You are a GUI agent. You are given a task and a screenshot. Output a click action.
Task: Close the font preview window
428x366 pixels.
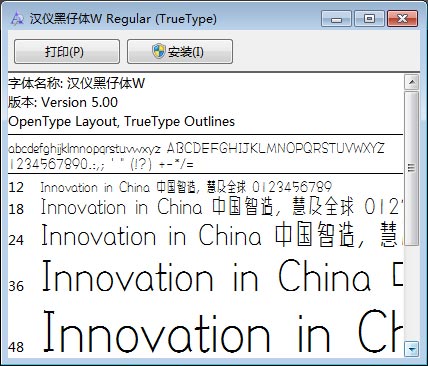point(403,19)
